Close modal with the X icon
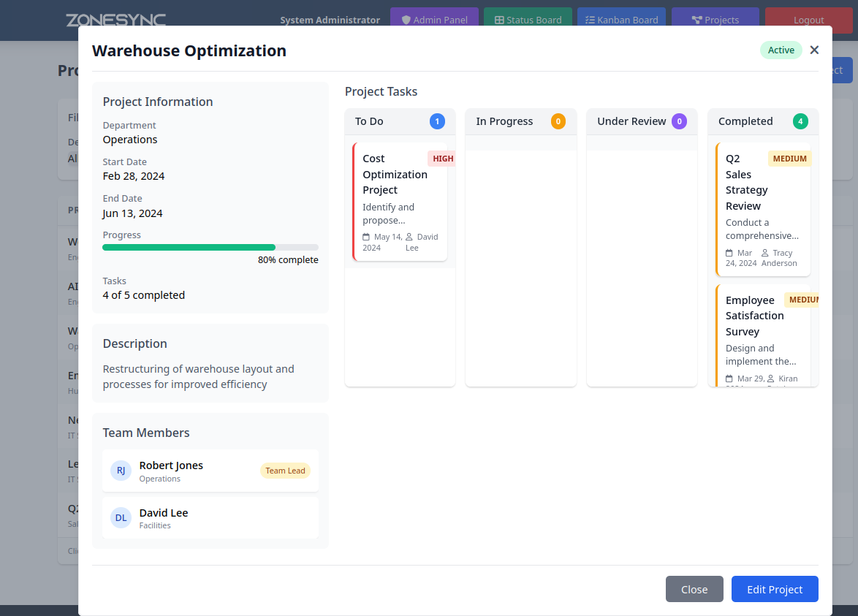 coord(814,50)
